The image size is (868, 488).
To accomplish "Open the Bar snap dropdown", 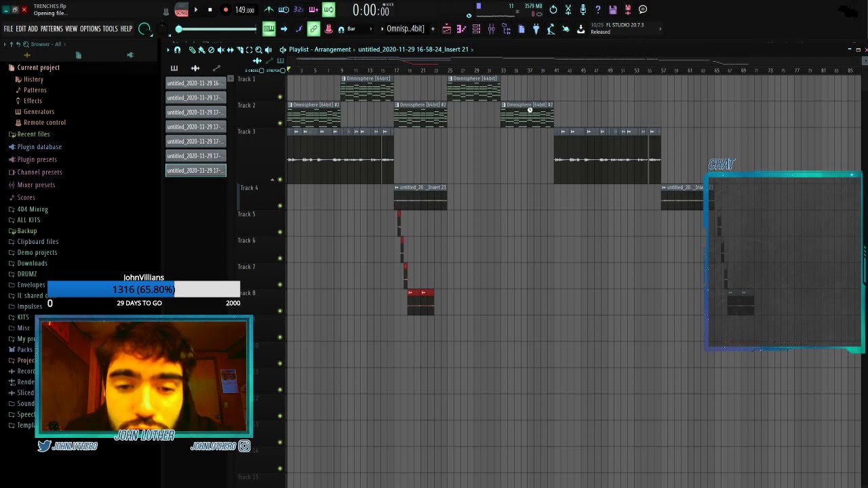I will tap(355, 29).
